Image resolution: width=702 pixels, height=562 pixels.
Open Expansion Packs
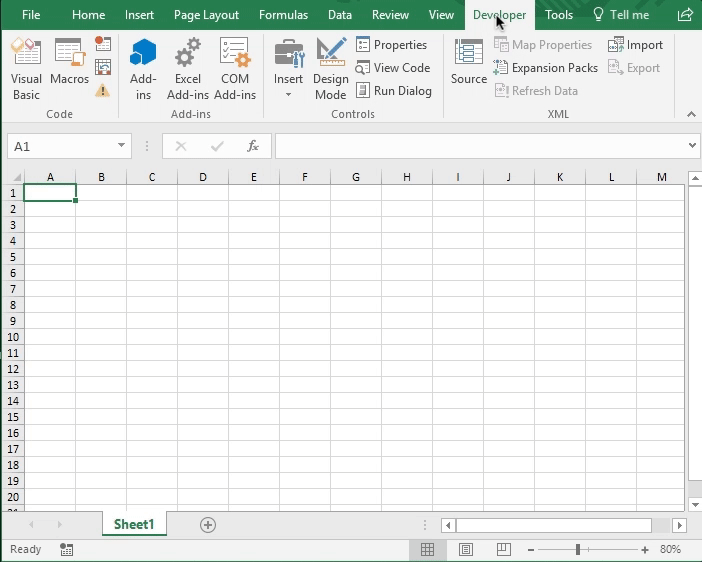(545, 68)
